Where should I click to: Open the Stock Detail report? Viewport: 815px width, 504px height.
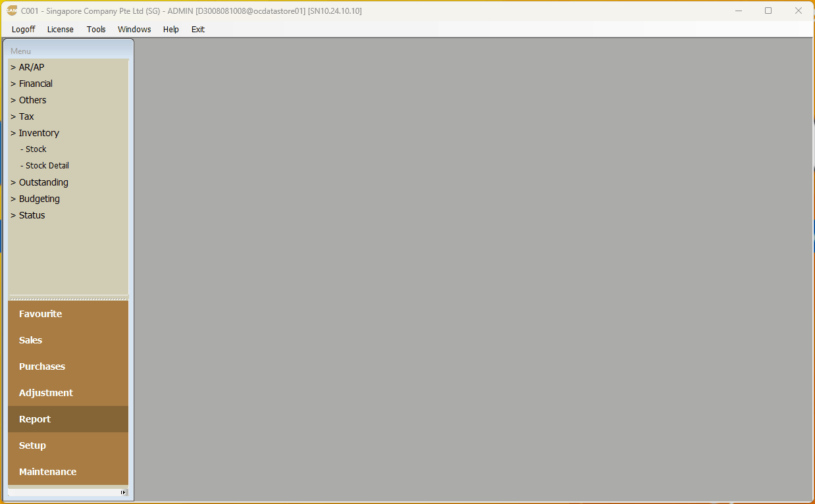45,166
